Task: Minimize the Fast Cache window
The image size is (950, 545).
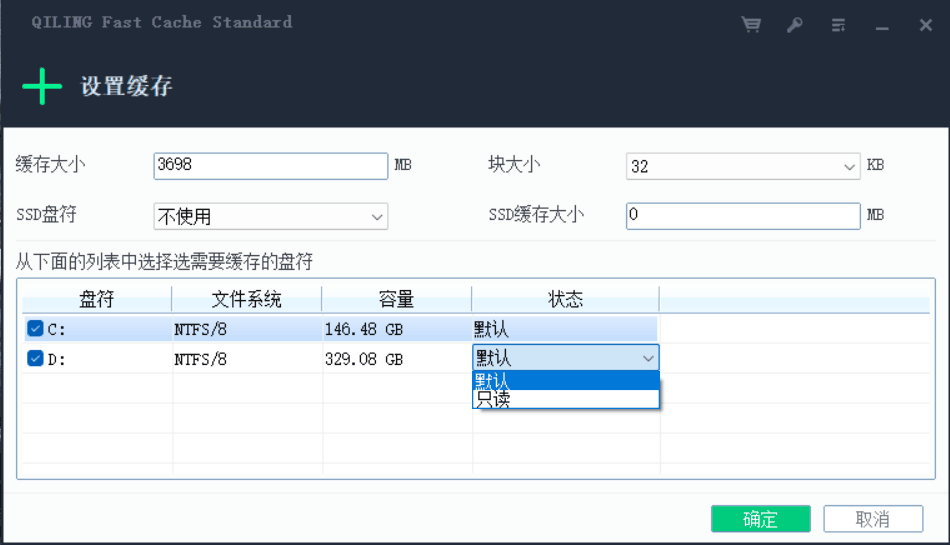Action: pyautogui.click(x=882, y=26)
